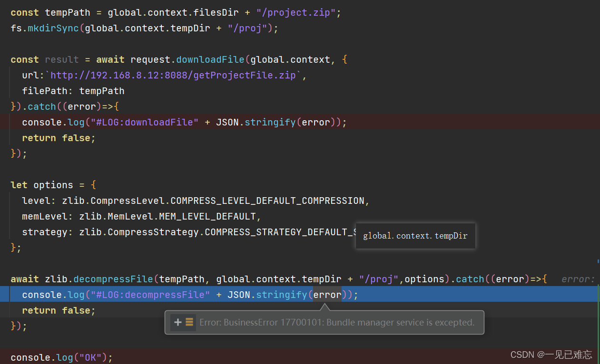The image size is (600, 364).
Task: Click the CSDN watermark link
Action: 551,354
